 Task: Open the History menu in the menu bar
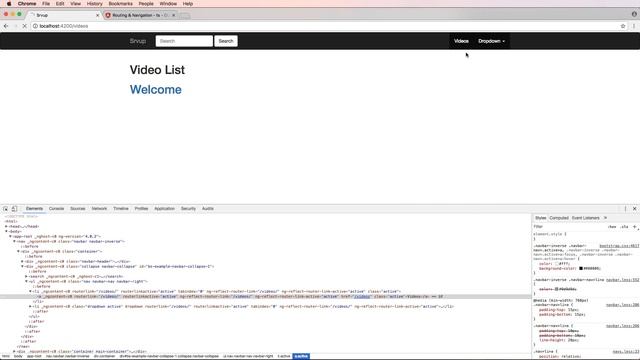coord(95,4)
